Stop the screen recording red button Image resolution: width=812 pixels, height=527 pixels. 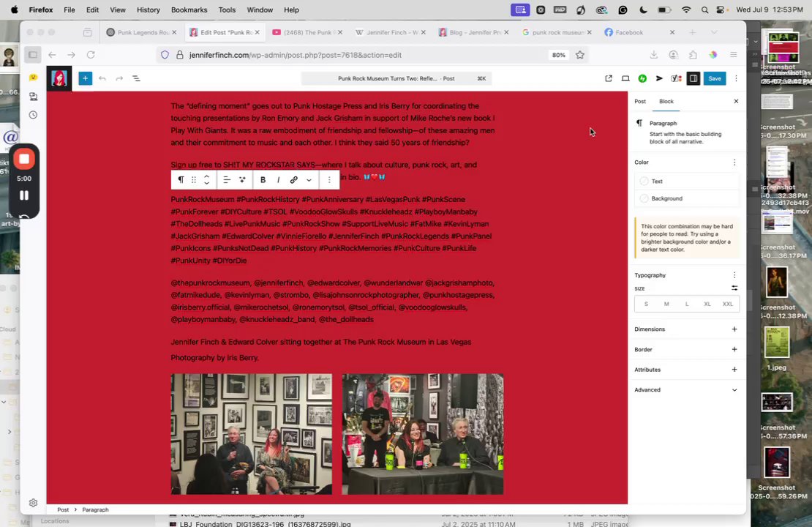(24, 159)
